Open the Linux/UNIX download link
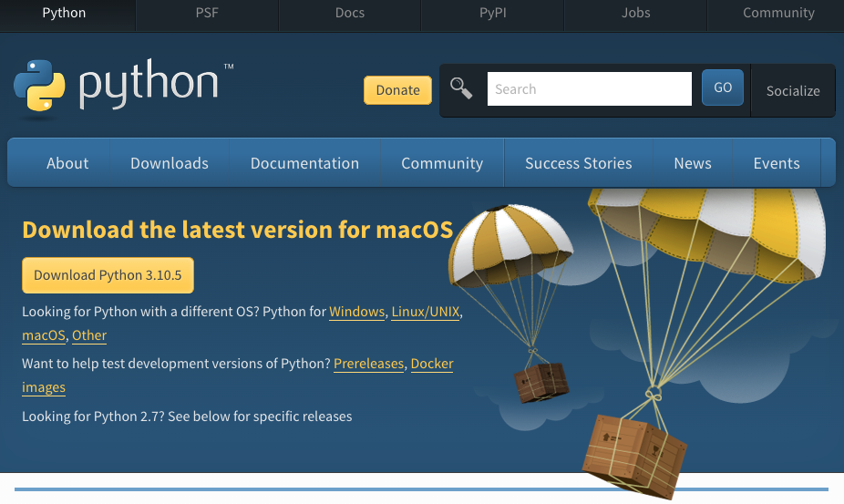The height and width of the screenshot is (504, 844). pos(426,312)
